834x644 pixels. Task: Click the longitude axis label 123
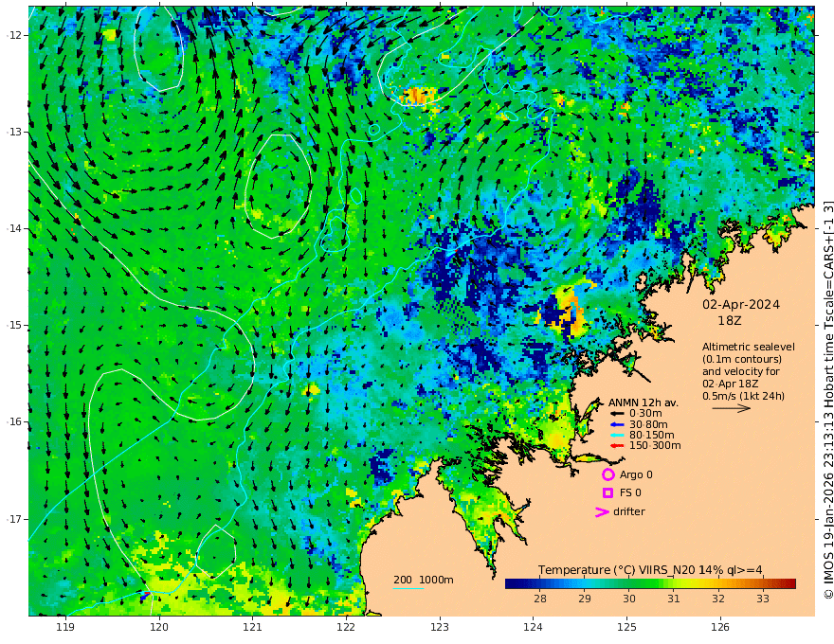click(440, 627)
